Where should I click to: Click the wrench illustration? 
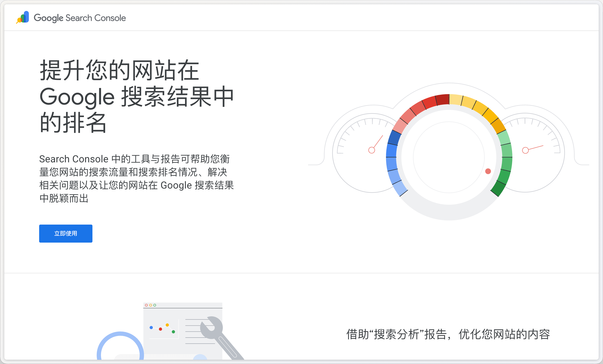(222, 338)
